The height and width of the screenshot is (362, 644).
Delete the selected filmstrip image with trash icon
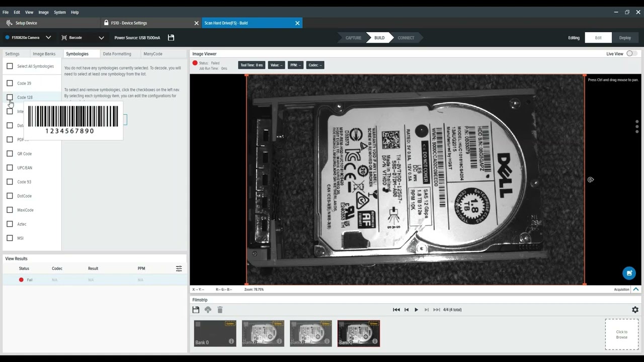tap(220, 310)
